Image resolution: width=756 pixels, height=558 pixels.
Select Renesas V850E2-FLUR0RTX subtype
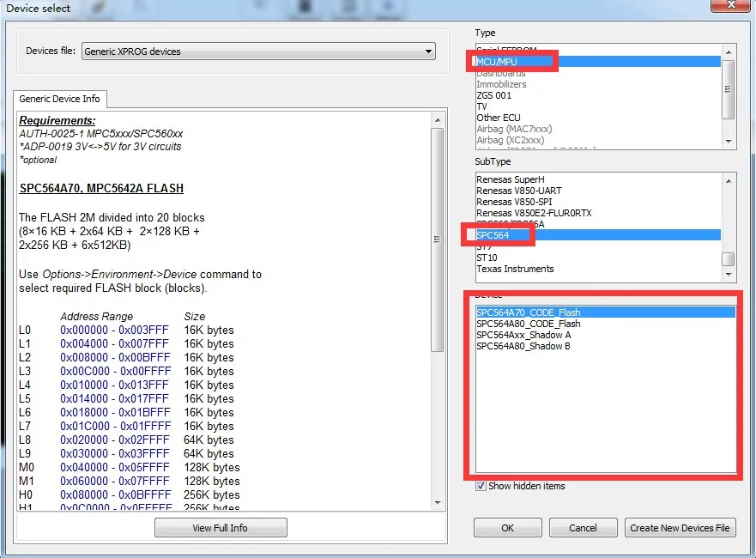(x=598, y=213)
